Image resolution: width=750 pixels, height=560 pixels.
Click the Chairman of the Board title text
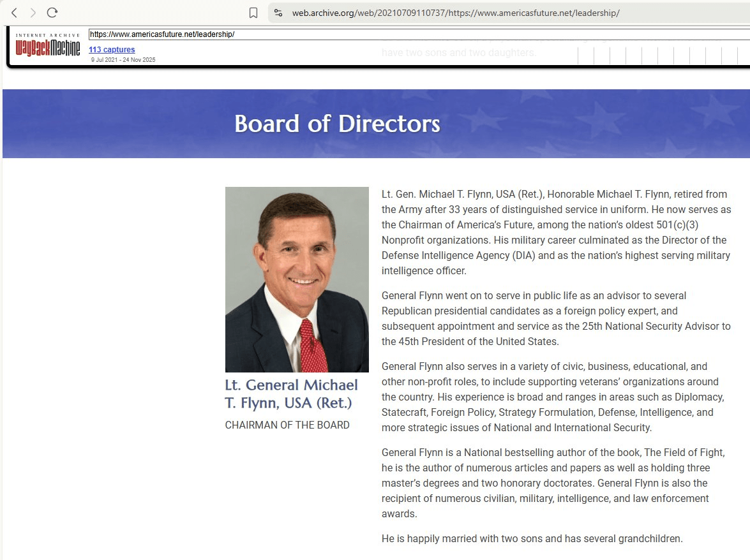pyautogui.click(x=287, y=425)
